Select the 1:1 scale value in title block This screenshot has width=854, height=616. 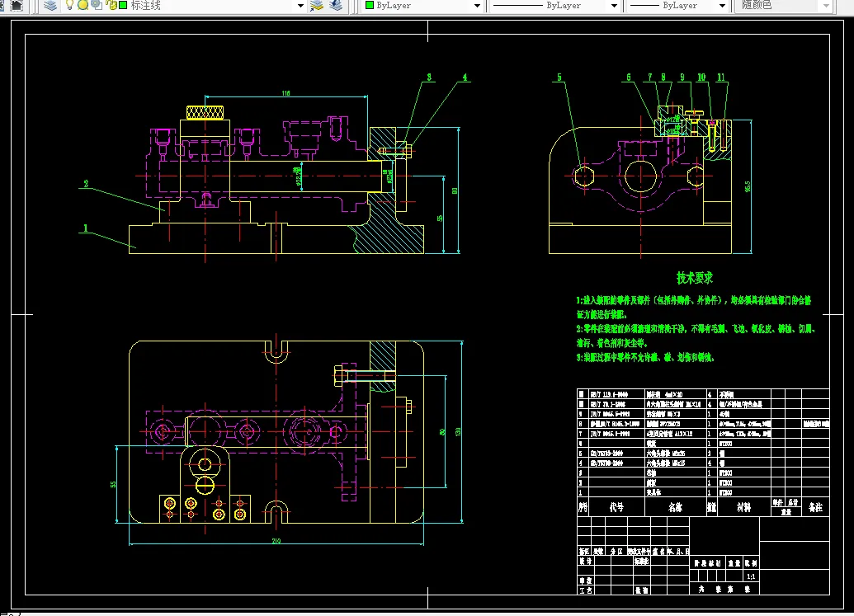[x=751, y=576]
